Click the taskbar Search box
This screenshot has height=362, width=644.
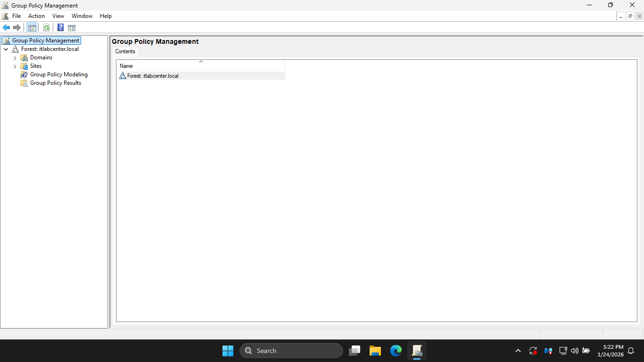pos(291,351)
